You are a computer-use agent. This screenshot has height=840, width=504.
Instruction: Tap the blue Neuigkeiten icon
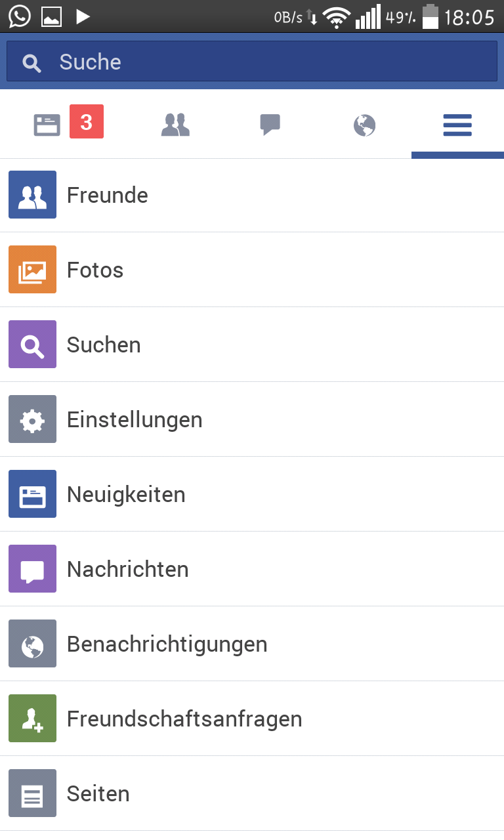(32, 494)
